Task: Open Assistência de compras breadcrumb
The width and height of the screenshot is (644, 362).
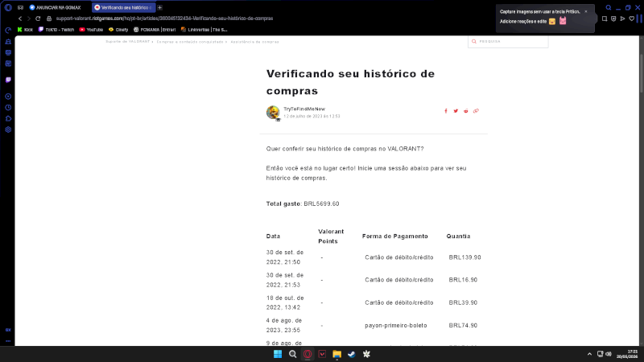Action: coord(254,42)
